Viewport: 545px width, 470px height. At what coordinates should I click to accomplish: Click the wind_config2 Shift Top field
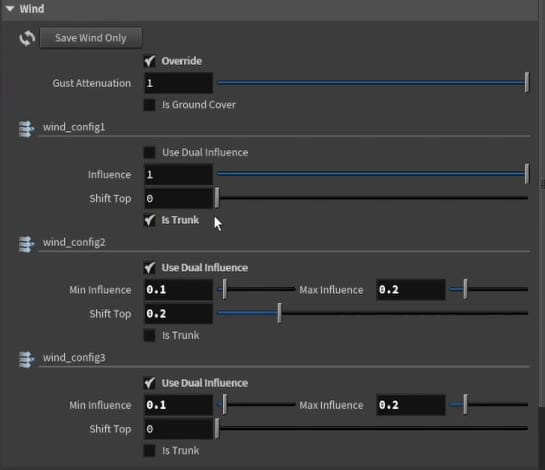pos(178,314)
